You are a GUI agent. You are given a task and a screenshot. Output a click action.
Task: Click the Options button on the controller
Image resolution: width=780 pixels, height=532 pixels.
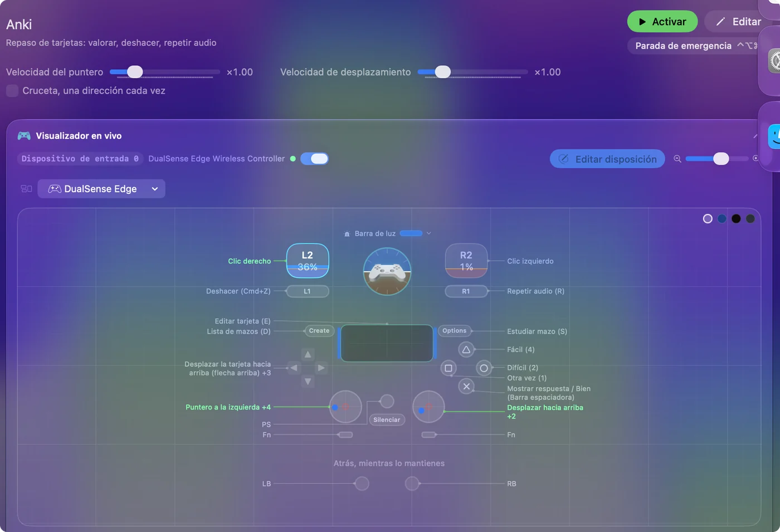click(455, 331)
